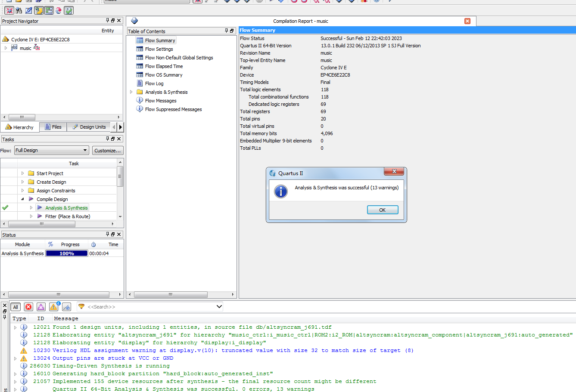The height and width of the screenshot is (392, 576).
Task: Open Flow OS Summary report
Action: [x=164, y=75]
